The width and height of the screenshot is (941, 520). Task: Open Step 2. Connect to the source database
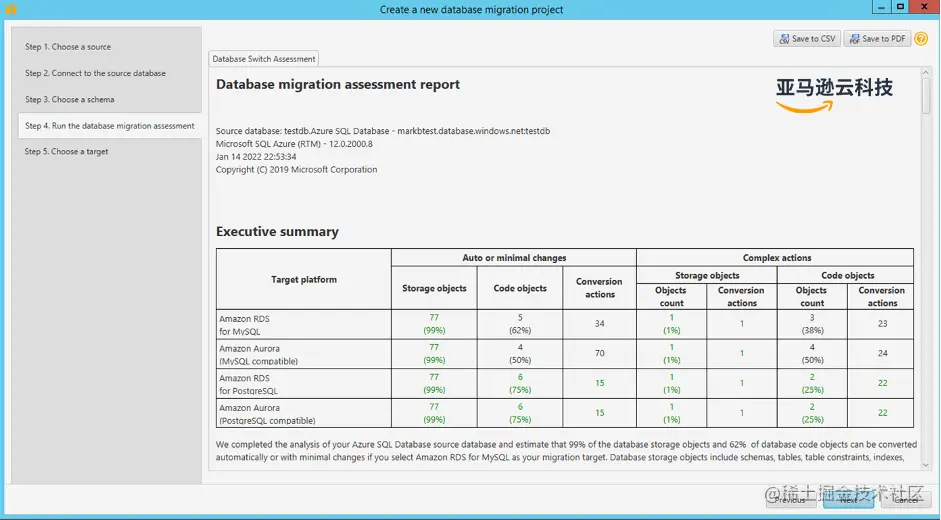point(95,73)
